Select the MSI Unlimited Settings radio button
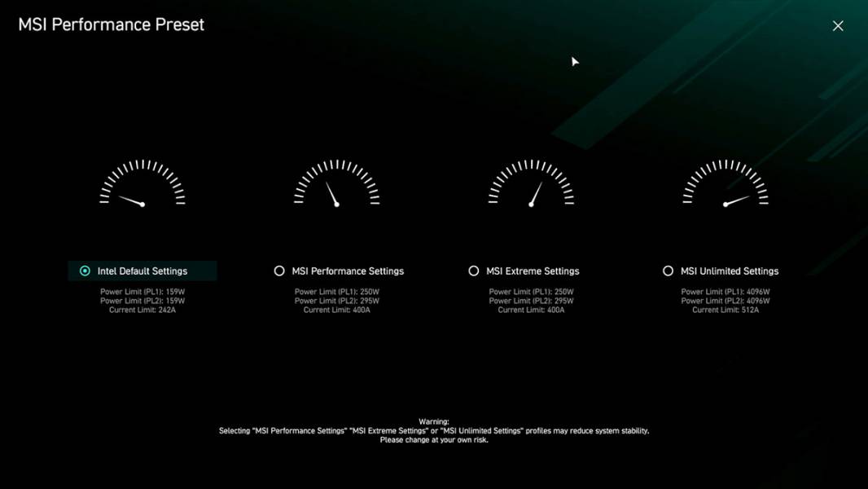The width and height of the screenshot is (868, 489). (669, 271)
